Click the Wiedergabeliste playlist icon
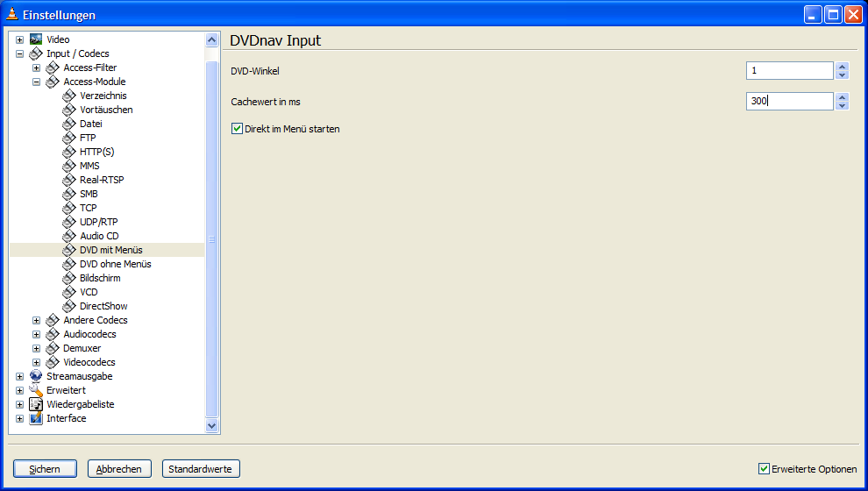 (36, 404)
